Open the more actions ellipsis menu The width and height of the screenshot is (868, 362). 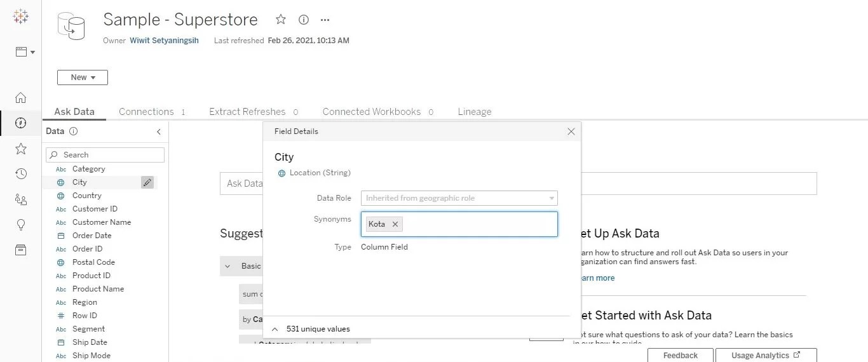325,20
